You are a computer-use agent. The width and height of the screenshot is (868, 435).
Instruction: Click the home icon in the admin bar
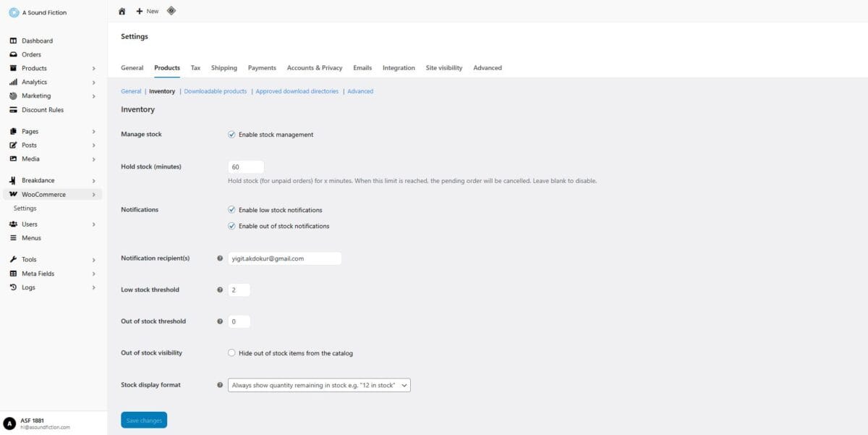tap(122, 11)
